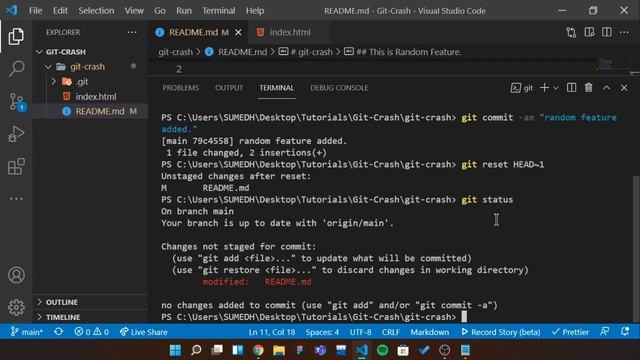640x360 pixels.
Task: Add a new terminal with plus icon
Action: click(544, 88)
